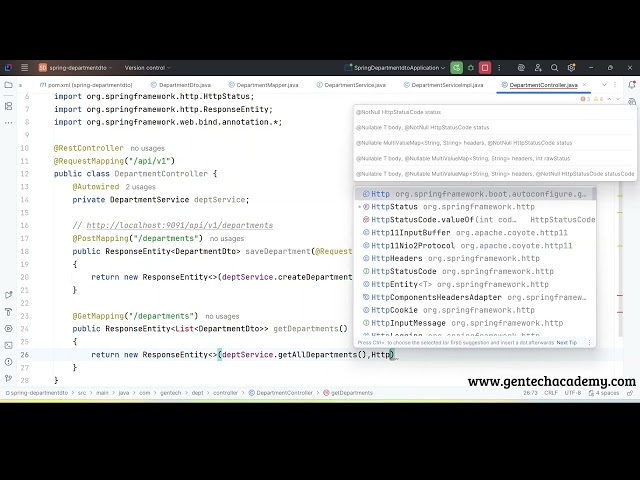The height and width of the screenshot is (480, 640).
Task: Click warnings count indicator
Action: click(598, 99)
